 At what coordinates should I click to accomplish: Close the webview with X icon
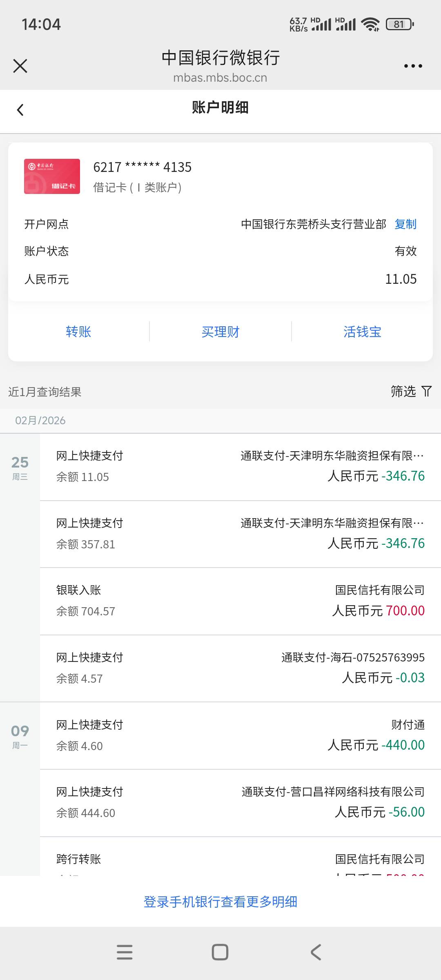pos(20,66)
